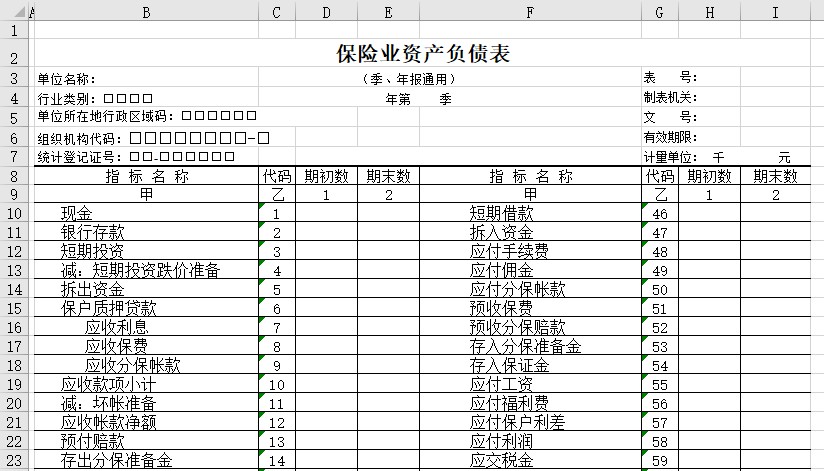Click the column G header
This screenshot has height=471, width=824.
click(658, 12)
